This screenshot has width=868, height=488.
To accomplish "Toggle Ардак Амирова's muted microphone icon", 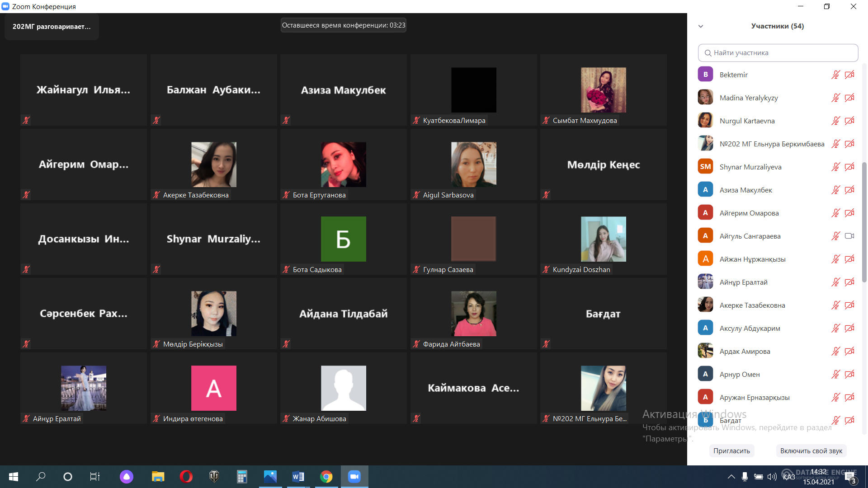I will coord(835,351).
